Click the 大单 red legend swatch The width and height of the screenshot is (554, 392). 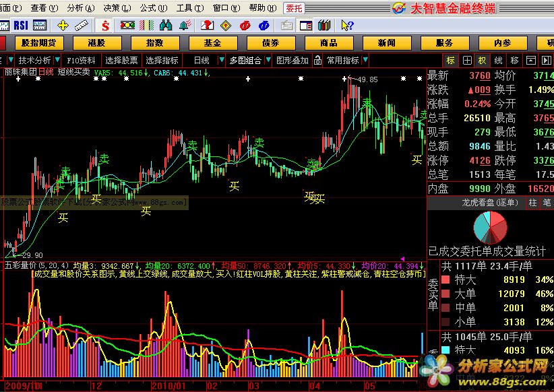point(446,294)
